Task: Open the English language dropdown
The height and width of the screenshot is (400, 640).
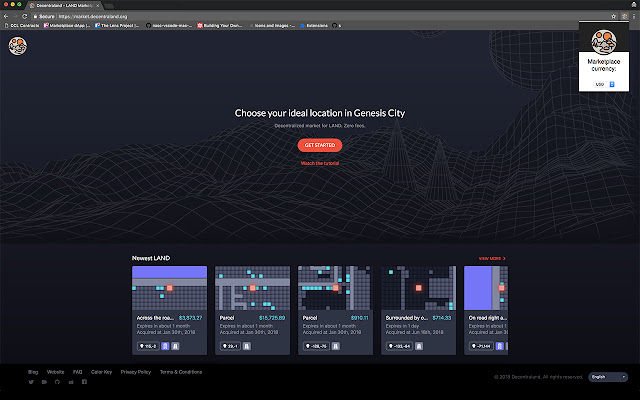Action: [x=608, y=377]
